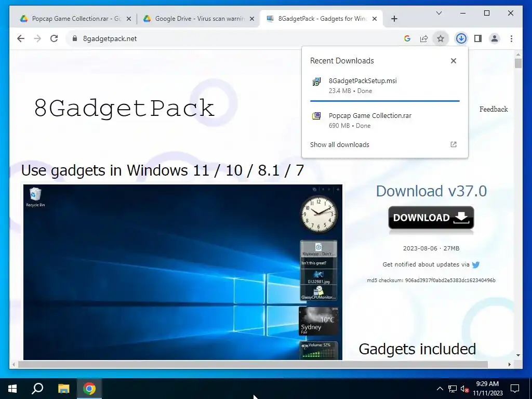
Task: Click the 8GadgetPackSetup.msi installer file icon
Action: coord(316,82)
